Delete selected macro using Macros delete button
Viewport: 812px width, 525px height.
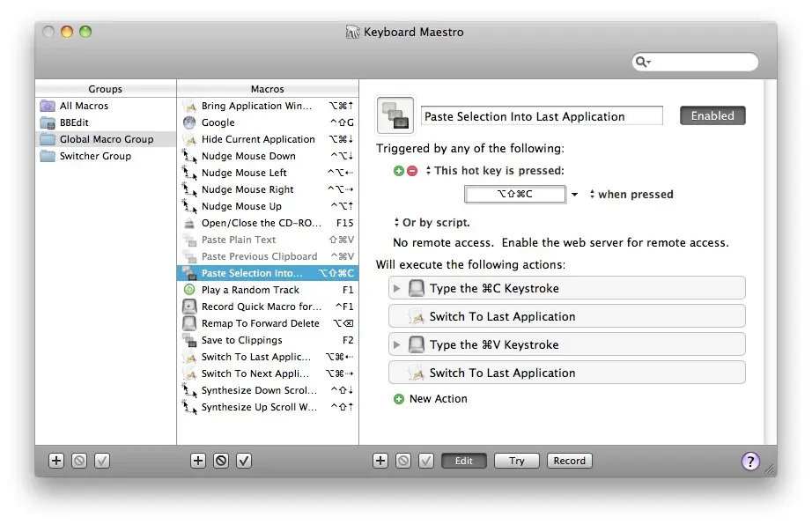tap(221, 461)
